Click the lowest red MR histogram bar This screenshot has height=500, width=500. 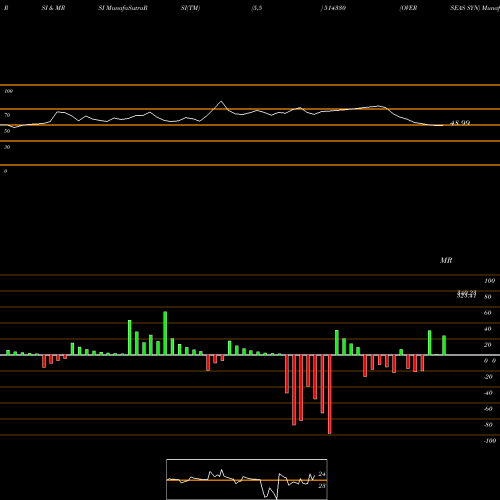tap(330, 394)
